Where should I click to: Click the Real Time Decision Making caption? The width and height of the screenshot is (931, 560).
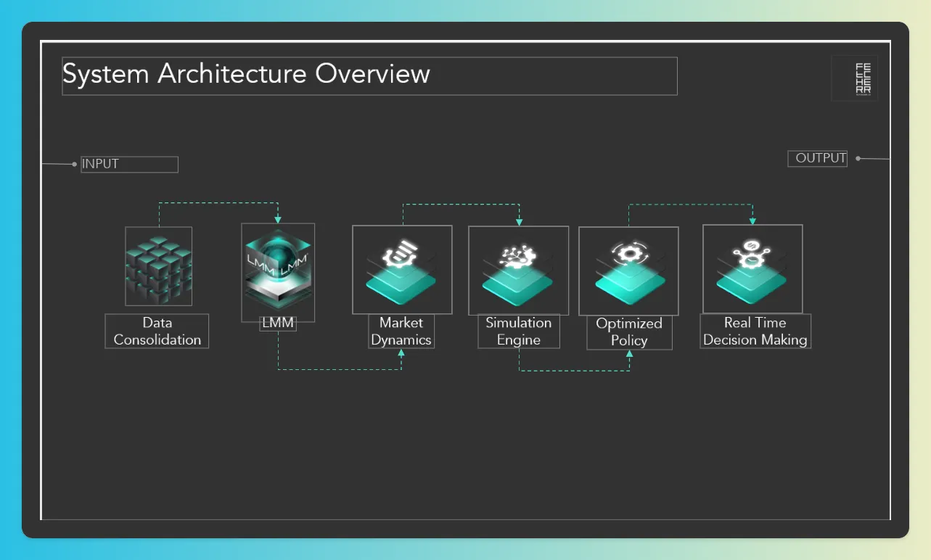(755, 332)
